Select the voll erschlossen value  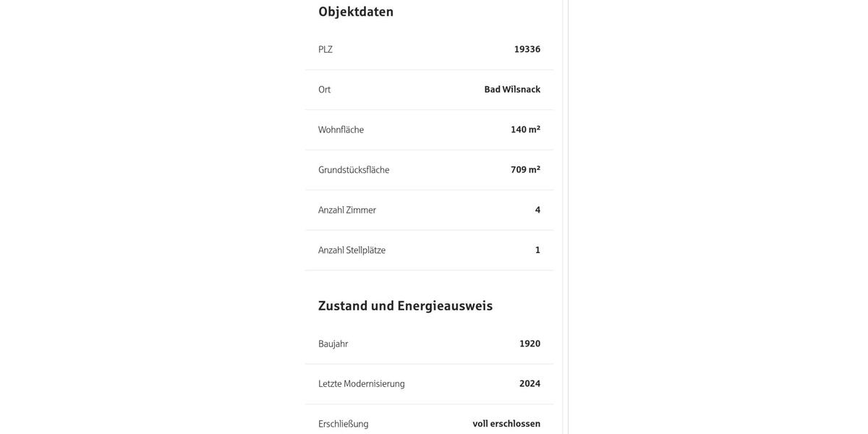click(x=506, y=424)
